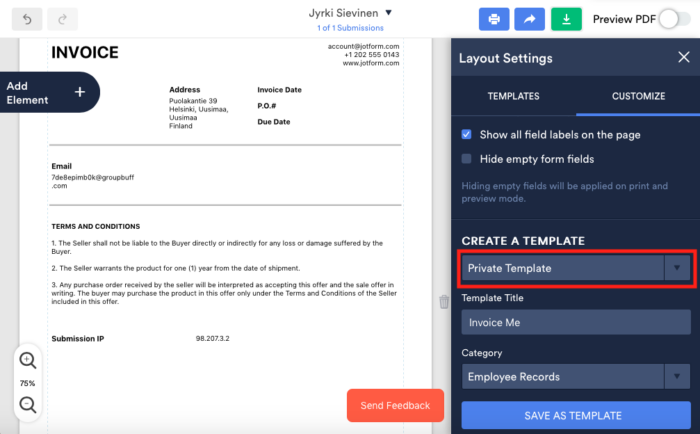Image resolution: width=700 pixels, height=434 pixels.
Task: Uncheck Show all field labels on the page
Action: coord(467,134)
